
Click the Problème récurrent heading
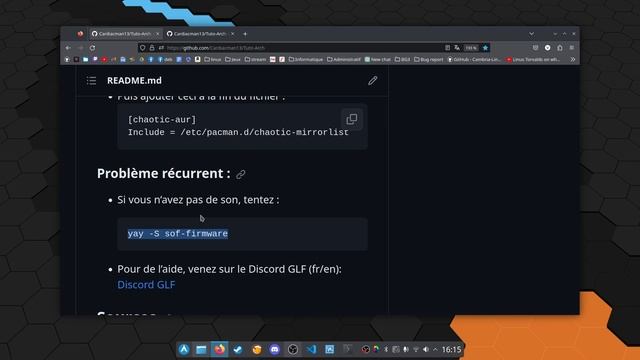coord(163,173)
